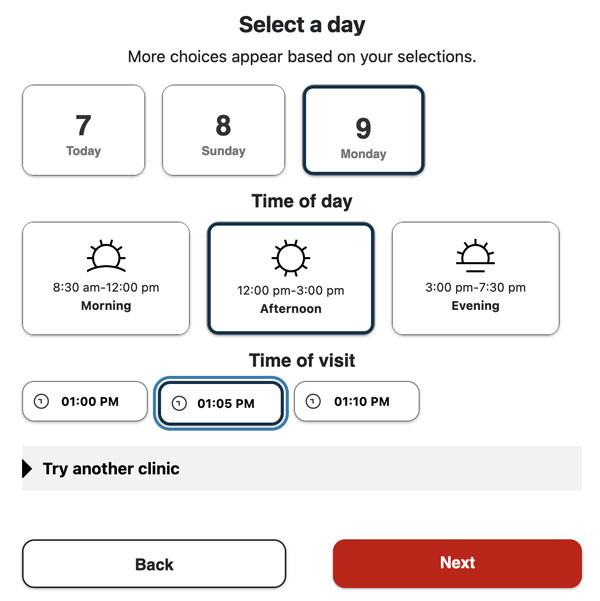Image resolution: width=600 pixels, height=601 pixels.
Task: Pick Monday the 9th card
Action: click(363, 130)
